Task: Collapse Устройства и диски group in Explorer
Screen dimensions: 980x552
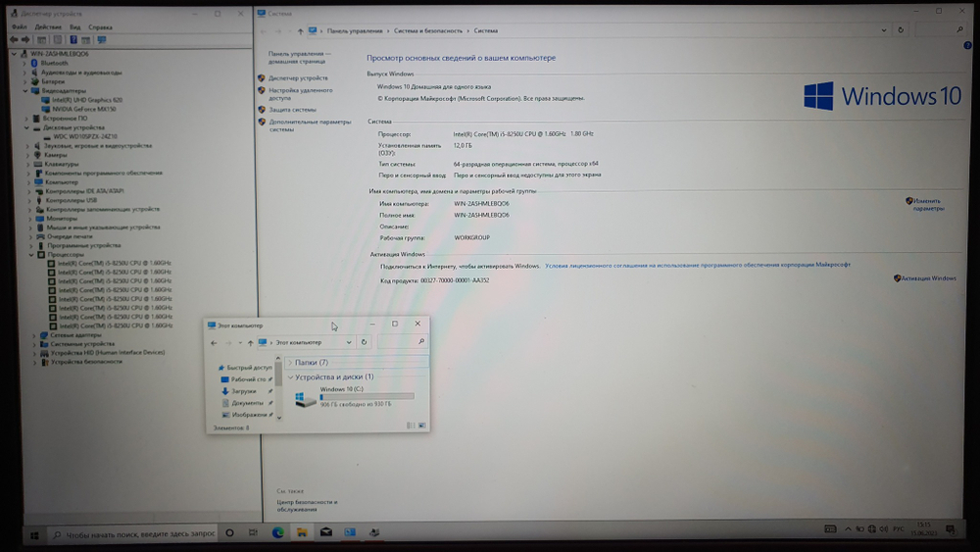Action: tap(291, 376)
